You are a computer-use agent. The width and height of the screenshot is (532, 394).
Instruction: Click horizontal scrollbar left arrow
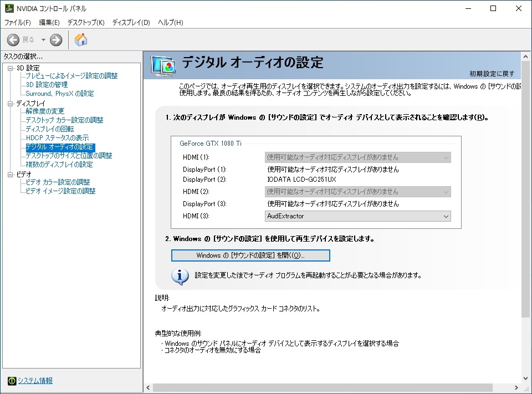[x=149, y=387]
